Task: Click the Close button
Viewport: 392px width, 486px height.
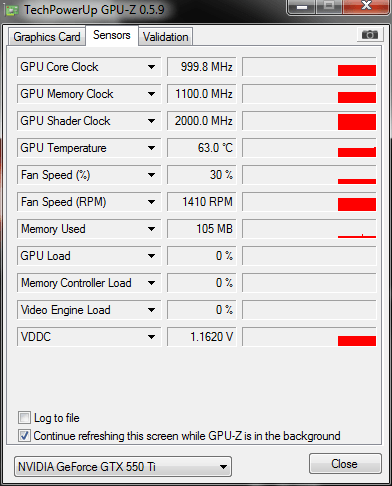Action: coord(345,464)
